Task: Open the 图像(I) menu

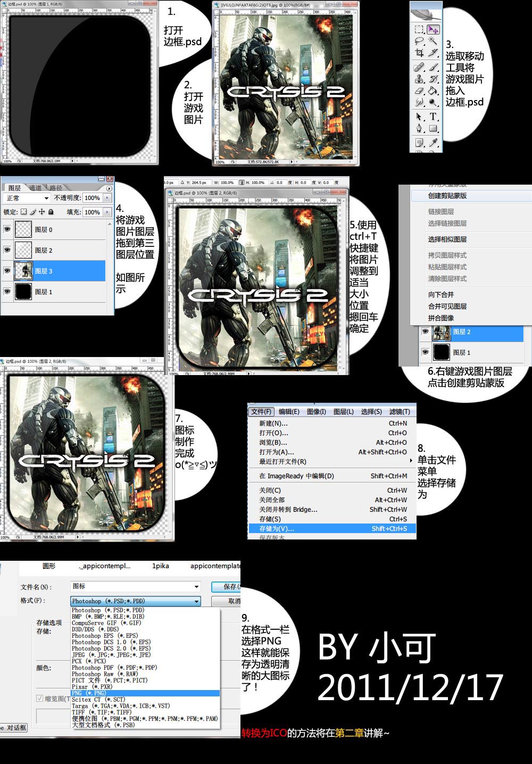Action: point(317,412)
